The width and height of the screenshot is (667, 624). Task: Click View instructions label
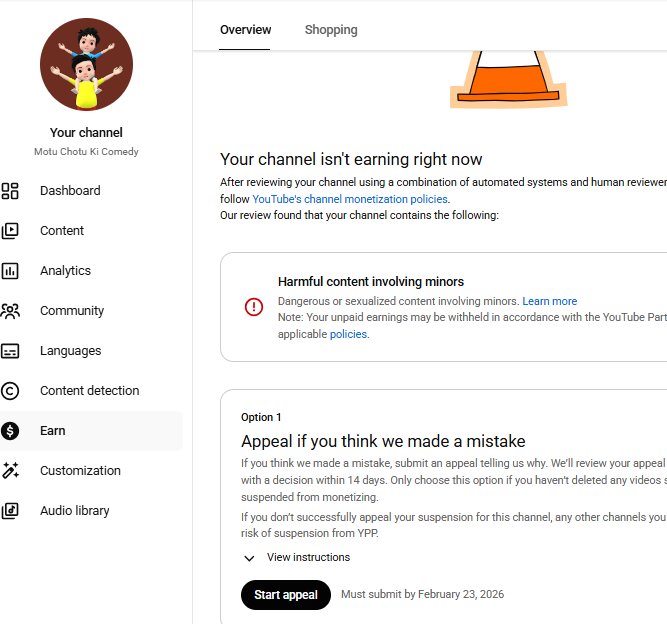point(308,557)
